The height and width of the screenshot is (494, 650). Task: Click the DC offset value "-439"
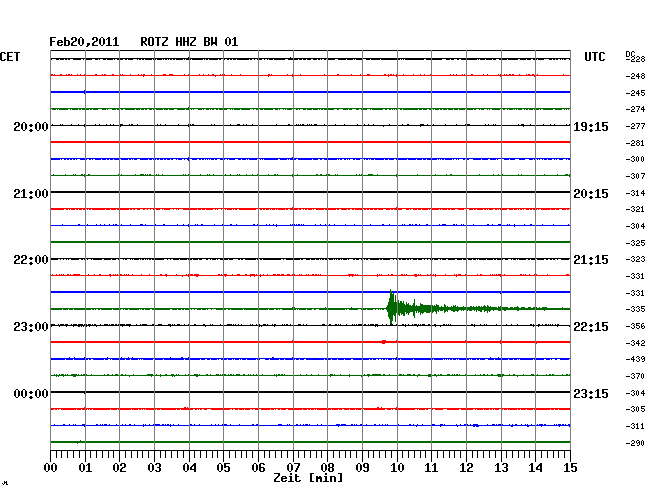pyautogui.click(x=636, y=359)
